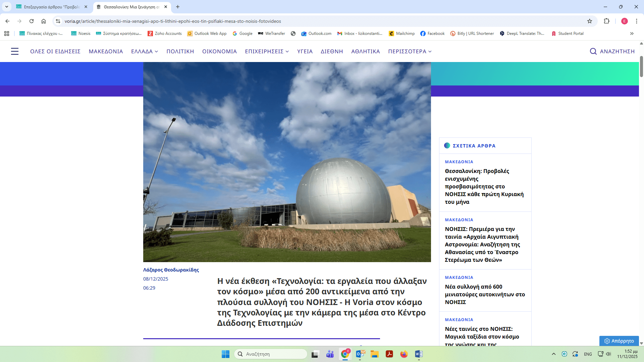Open the bookmark apps grid icon
This screenshot has width=644, height=362.
7,34
